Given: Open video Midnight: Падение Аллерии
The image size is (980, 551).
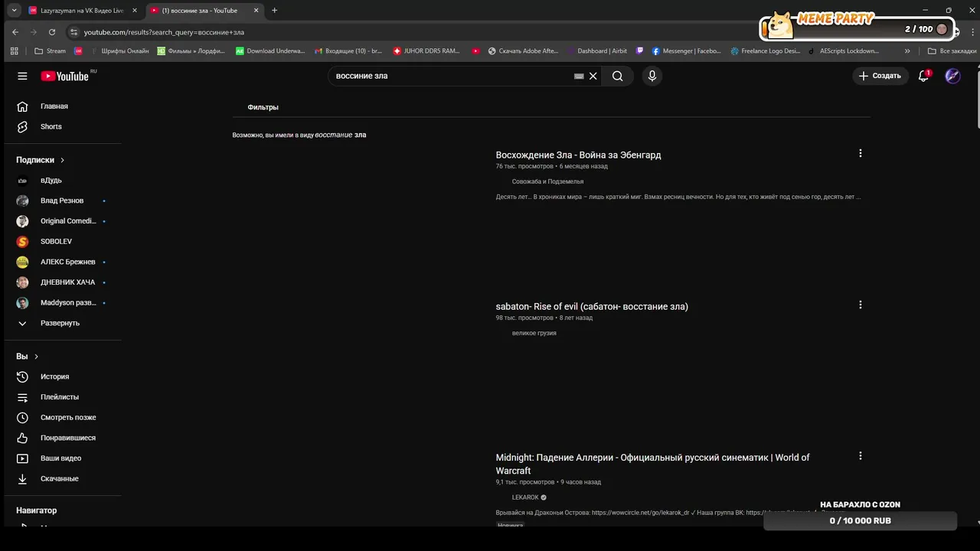Looking at the screenshot, I should [652, 464].
